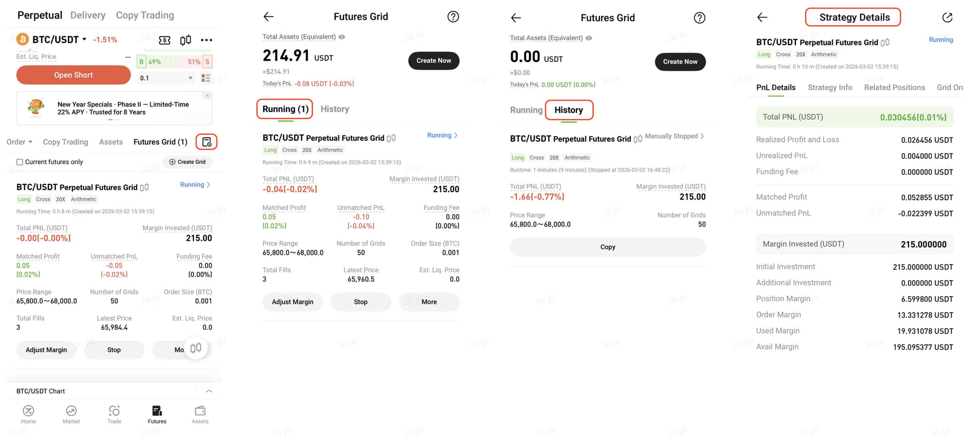Open the Futures Grid history icon

[207, 142]
